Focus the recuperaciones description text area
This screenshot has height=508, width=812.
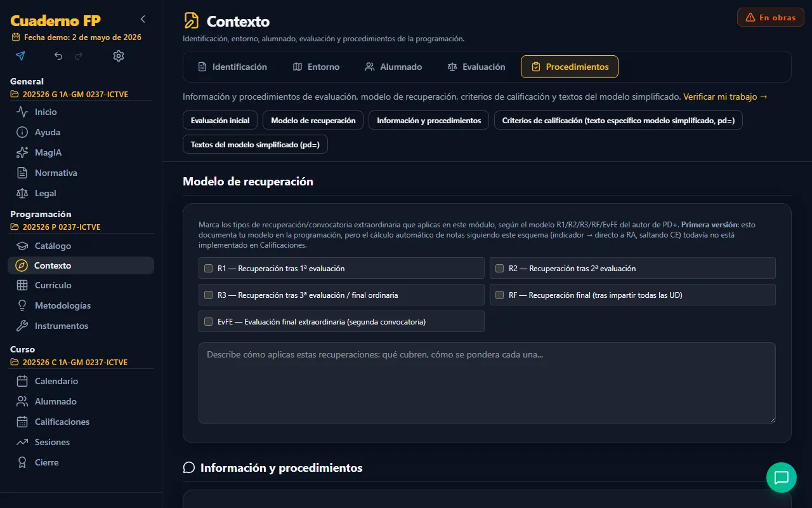(x=487, y=383)
